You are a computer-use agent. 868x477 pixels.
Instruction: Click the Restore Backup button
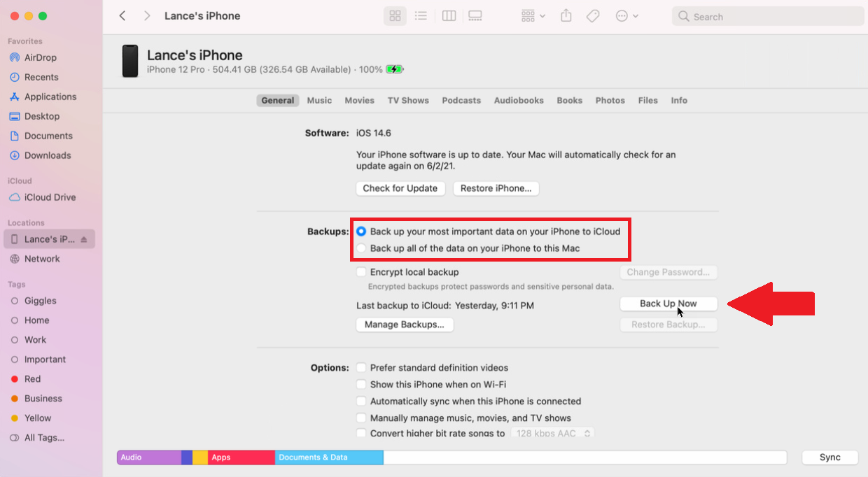point(668,325)
